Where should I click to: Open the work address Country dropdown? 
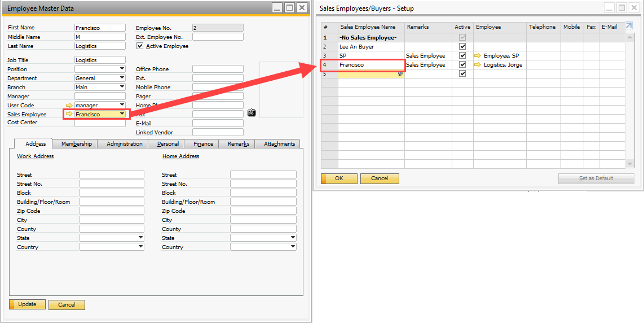[140, 247]
